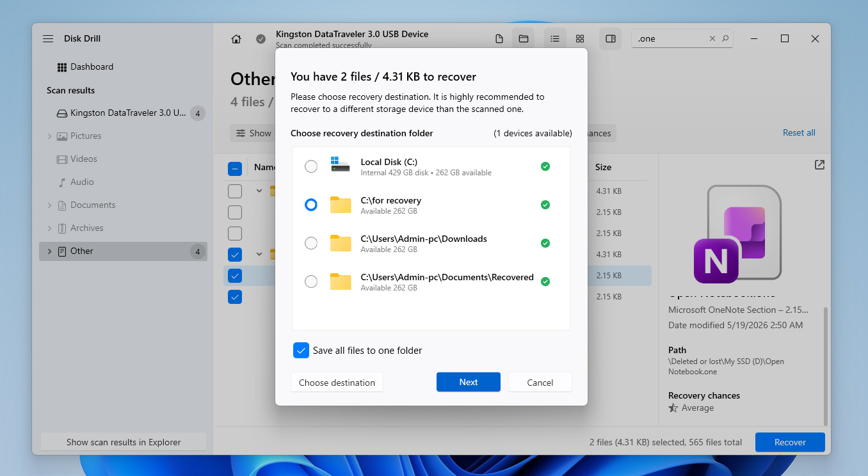This screenshot has height=476, width=868.
Task: Click Show scan results in Explorer
Action: 124,442
